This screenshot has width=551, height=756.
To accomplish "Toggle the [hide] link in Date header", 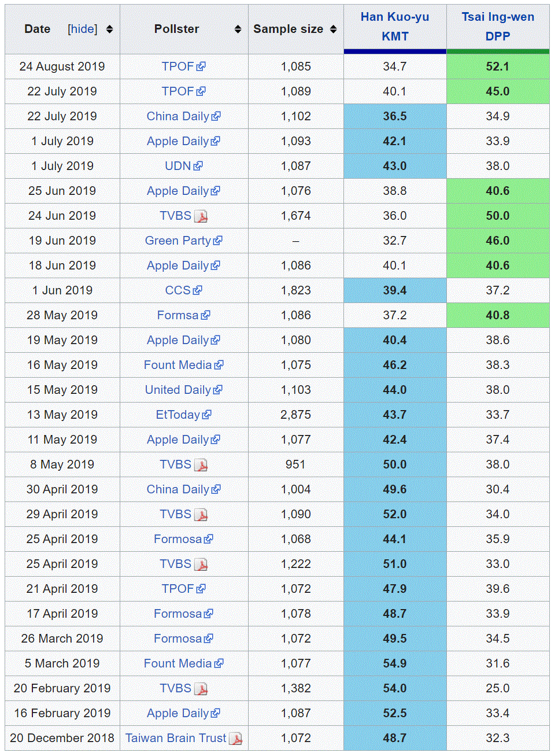I will (x=83, y=29).
